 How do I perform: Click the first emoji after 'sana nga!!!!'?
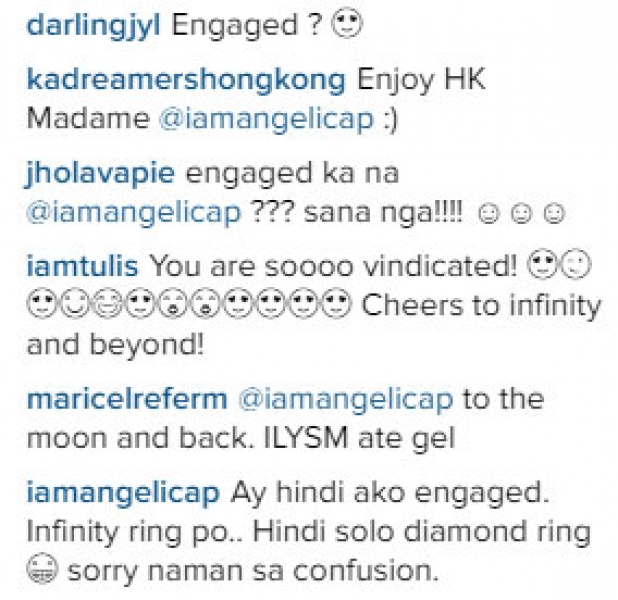(489, 214)
